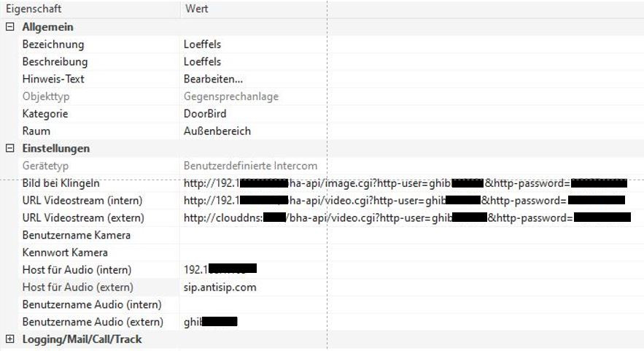This screenshot has width=644, height=351.
Task: Select the Objekttyp property row label
Action: click(x=46, y=96)
